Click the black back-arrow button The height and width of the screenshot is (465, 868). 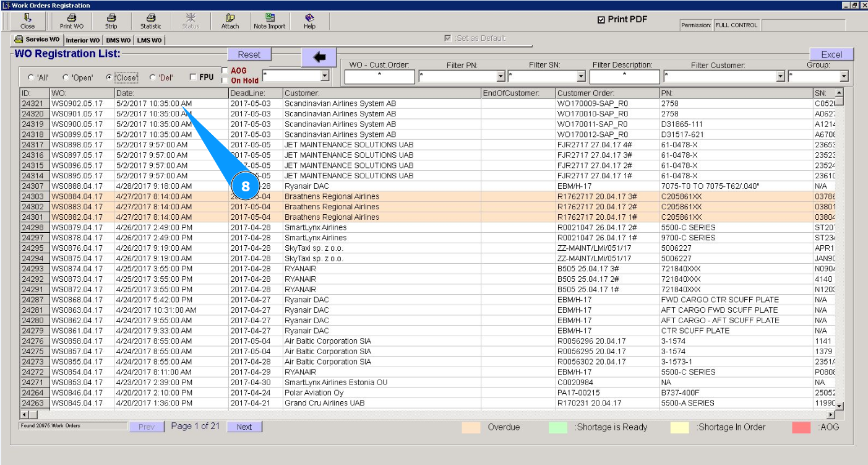coord(319,57)
